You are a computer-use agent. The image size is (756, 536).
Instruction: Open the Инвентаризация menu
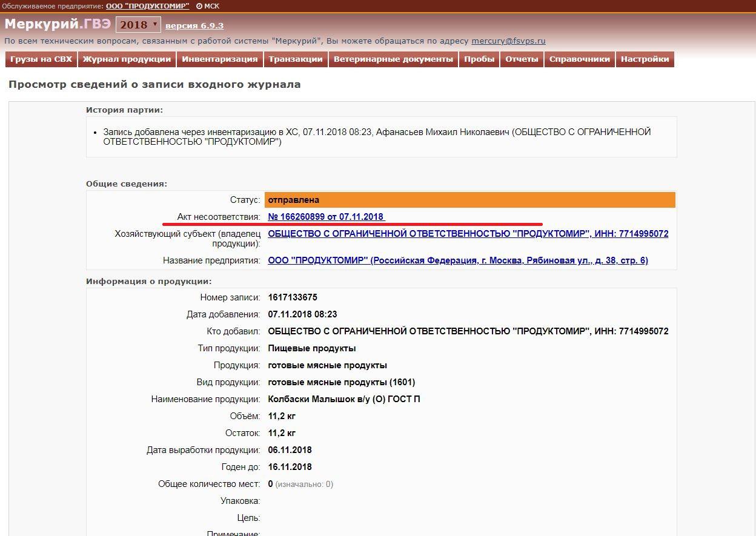click(x=220, y=59)
